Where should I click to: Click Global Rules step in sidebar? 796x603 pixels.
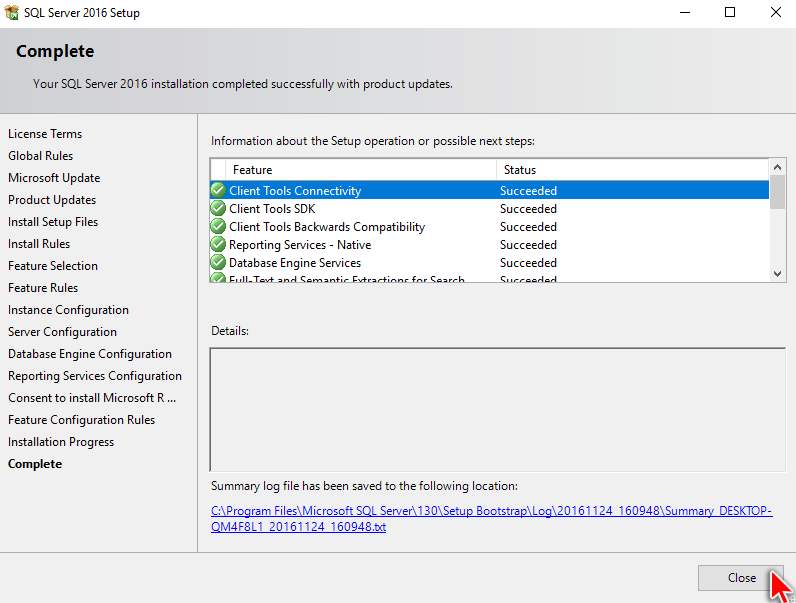(x=40, y=156)
